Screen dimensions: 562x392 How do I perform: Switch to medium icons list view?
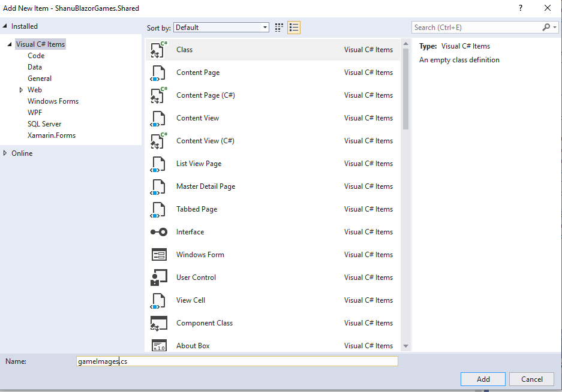(294, 28)
